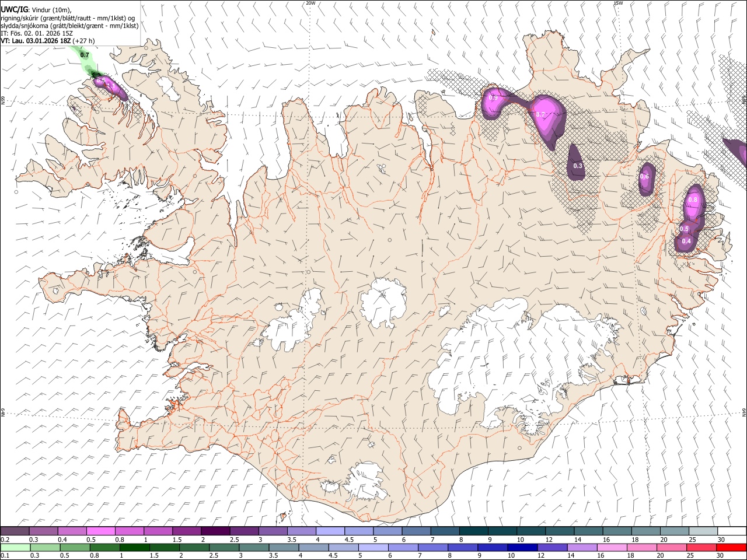
Task: Pick the upper legend swatch labeled 14
Action: click(x=588, y=531)
